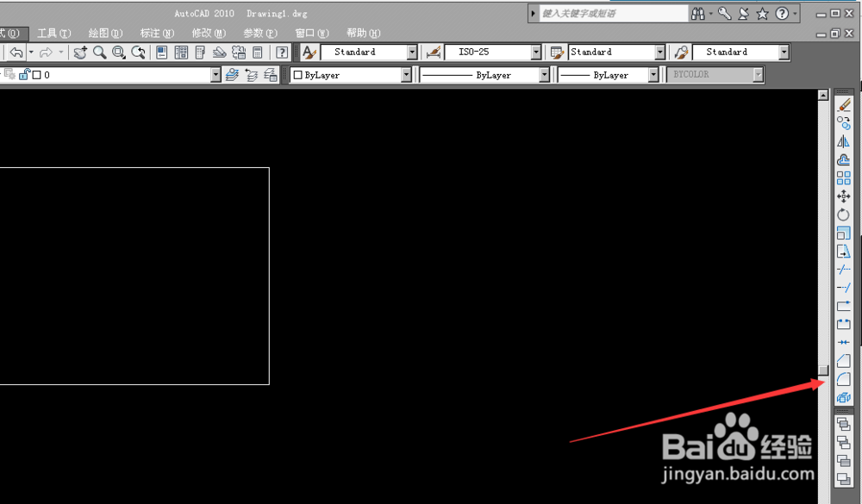Select the Extend tool
The width and height of the screenshot is (862, 504).
(844, 288)
